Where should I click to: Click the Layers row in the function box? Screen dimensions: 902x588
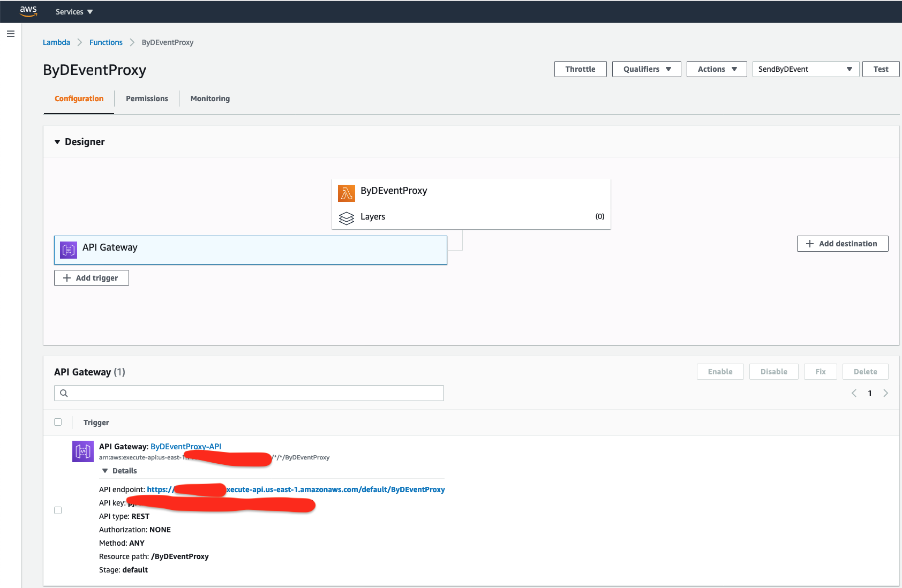point(471,217)
